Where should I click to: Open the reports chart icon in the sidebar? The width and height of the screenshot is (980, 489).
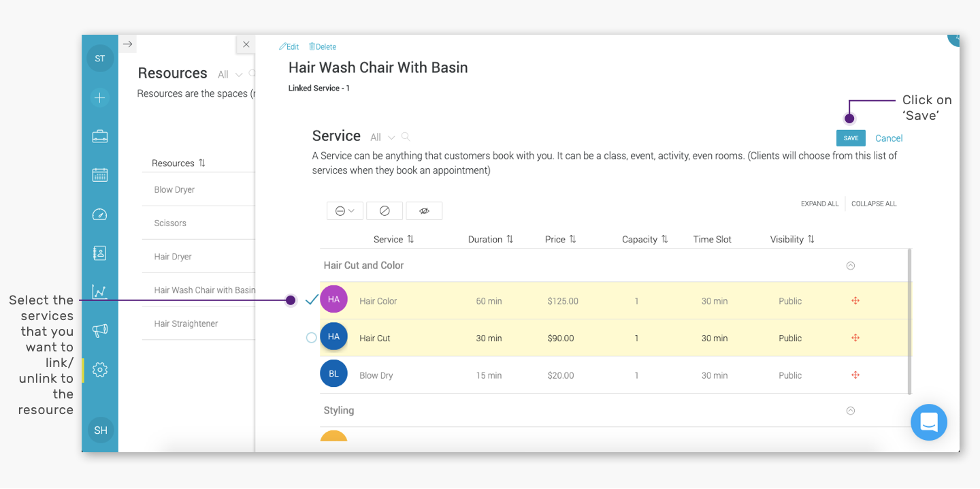(x=100, y=292)
